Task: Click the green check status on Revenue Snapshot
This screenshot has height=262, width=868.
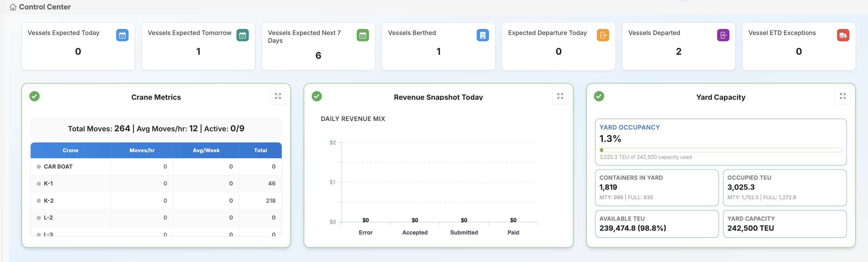Action: point(317,96)
